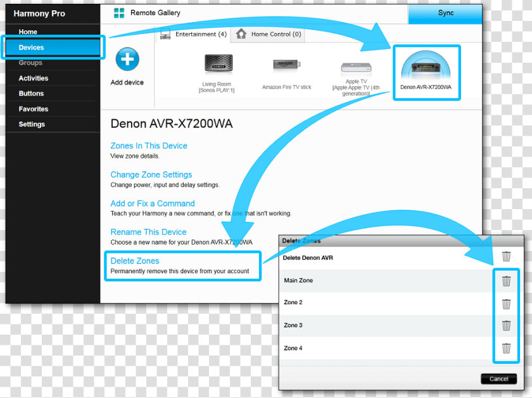Click trash icon for Delete Denon AVR
This screenshot has width=532, height=398.
[x=506, y=257]
